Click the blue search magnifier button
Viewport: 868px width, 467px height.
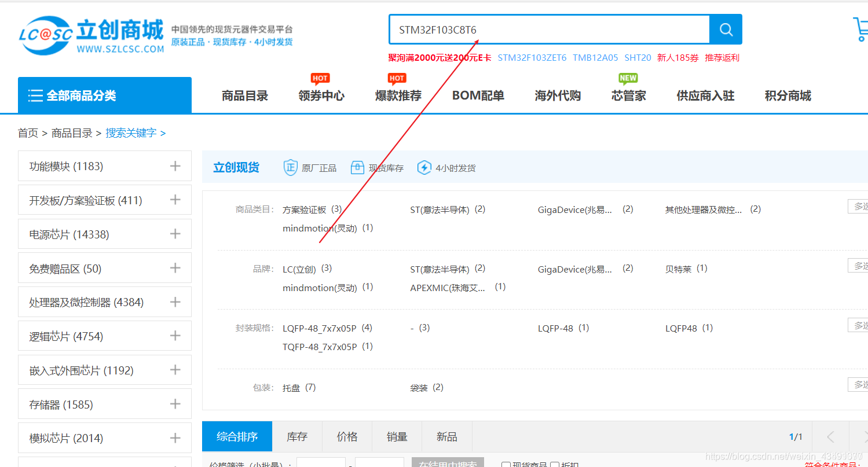(x=726, y=29)
